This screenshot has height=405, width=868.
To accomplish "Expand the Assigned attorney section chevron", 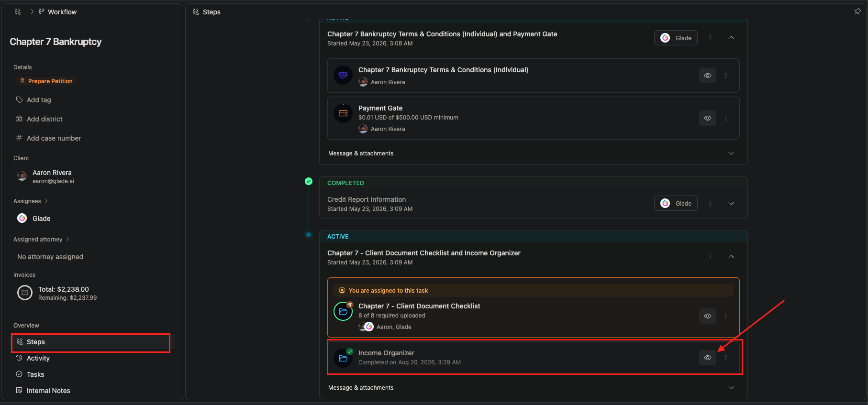I will click(67, 239).
